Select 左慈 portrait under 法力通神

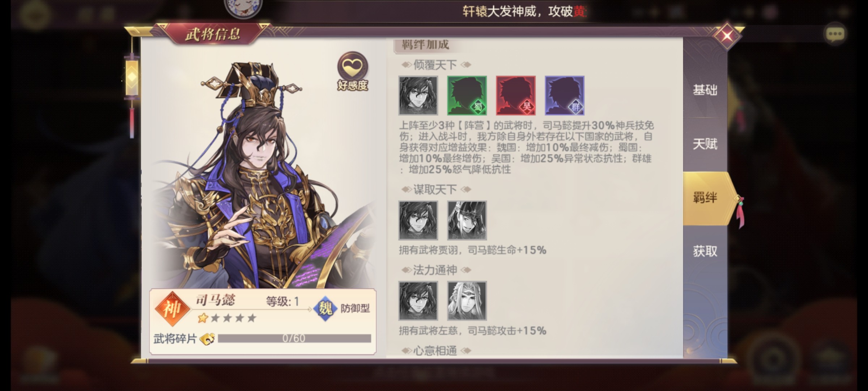pyautogui.click(x=467, y=301)
